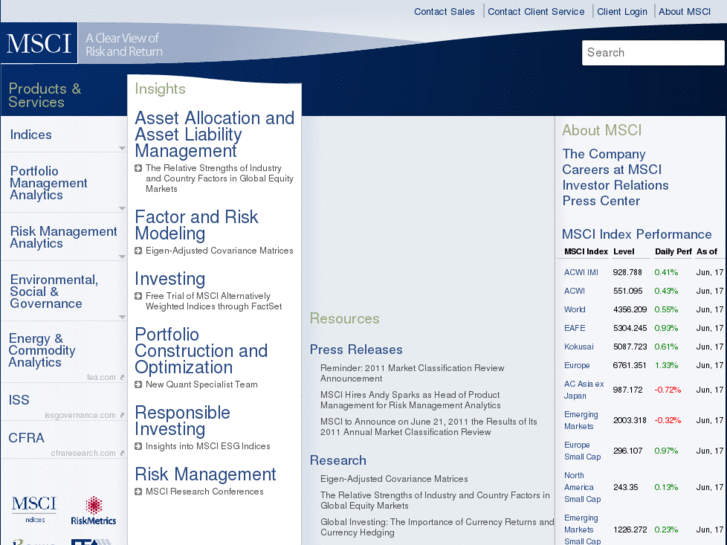Expand the Environmental, Social & Governance arrow
727x545 pixels.
[x=122, y=317]
